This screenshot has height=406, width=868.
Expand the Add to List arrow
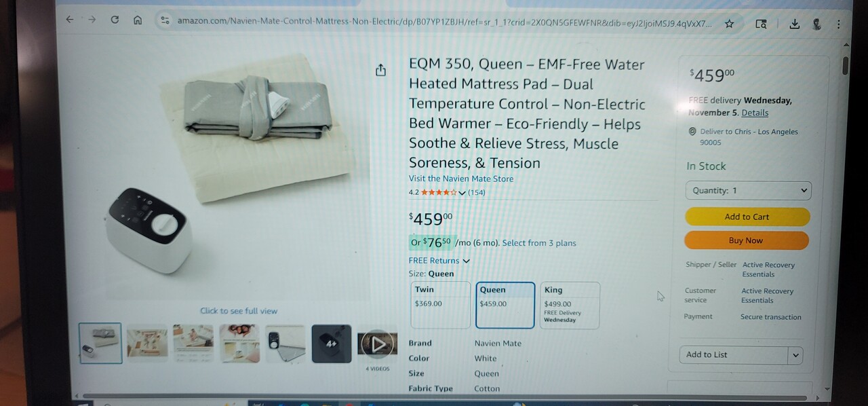tap(795, 355)
